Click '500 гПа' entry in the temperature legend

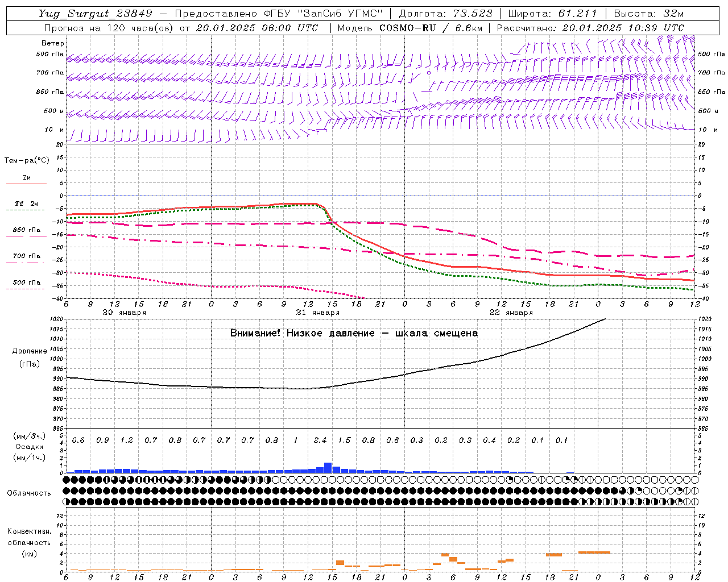pyautogui.click(x=26, y=282)
